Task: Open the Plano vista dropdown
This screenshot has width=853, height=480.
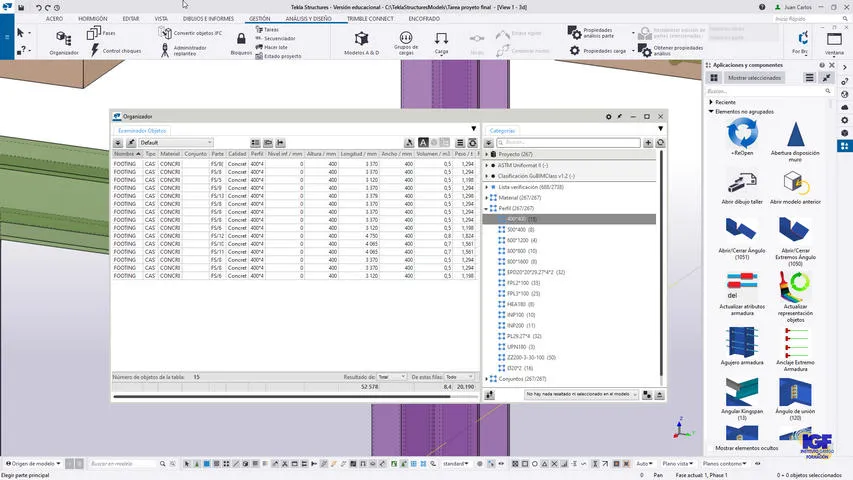Action: click(677, 464)
